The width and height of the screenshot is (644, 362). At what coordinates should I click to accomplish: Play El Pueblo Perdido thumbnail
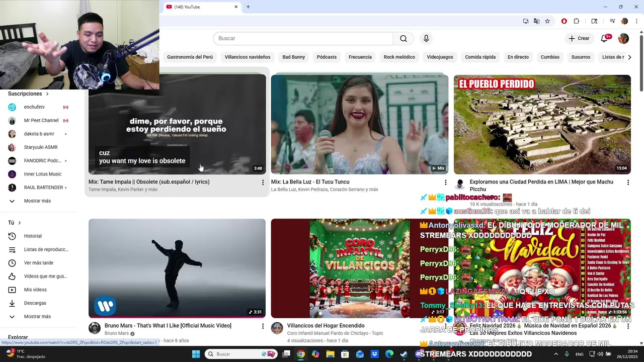tap(542, 125)
